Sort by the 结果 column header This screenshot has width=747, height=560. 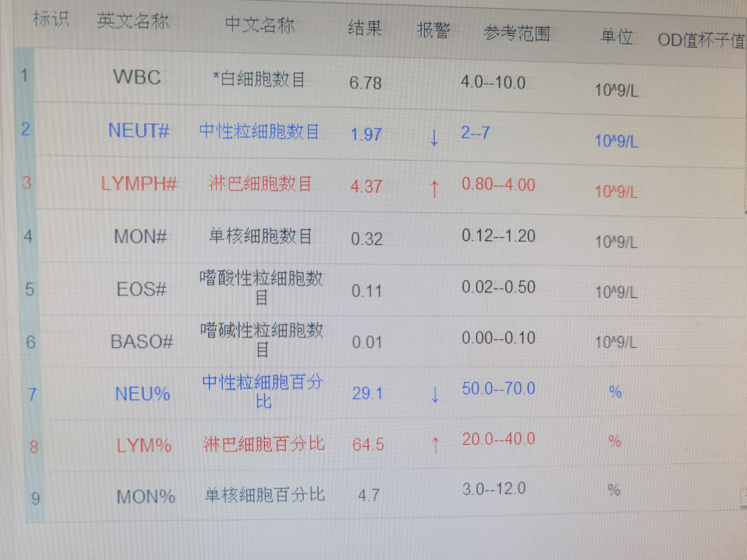point(365,28)
